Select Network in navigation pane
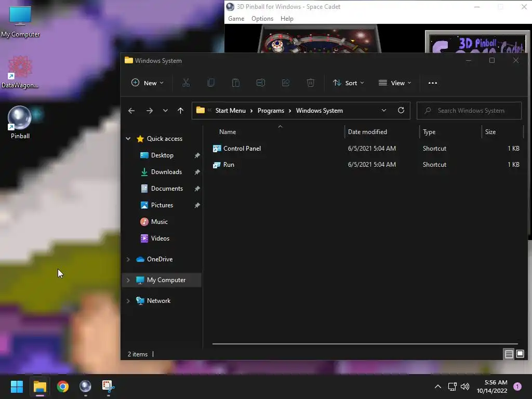532x399 pixels. [x=158, y=301]
